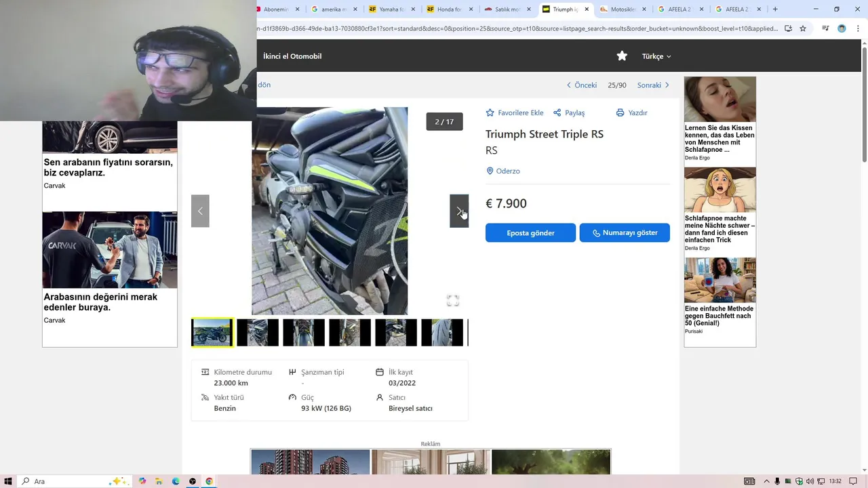Open the black circular app in the taskbar

click(x=193, y=481)
